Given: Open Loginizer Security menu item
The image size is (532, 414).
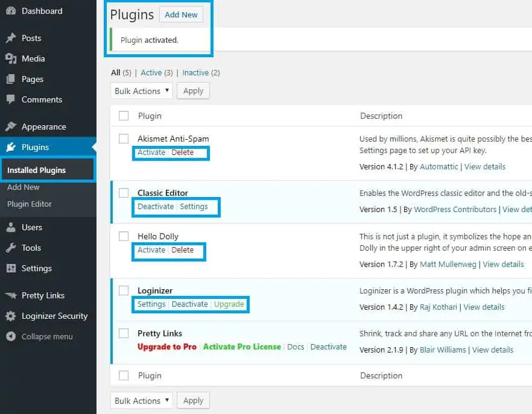Looking at the screenshot, I should 55,316.
